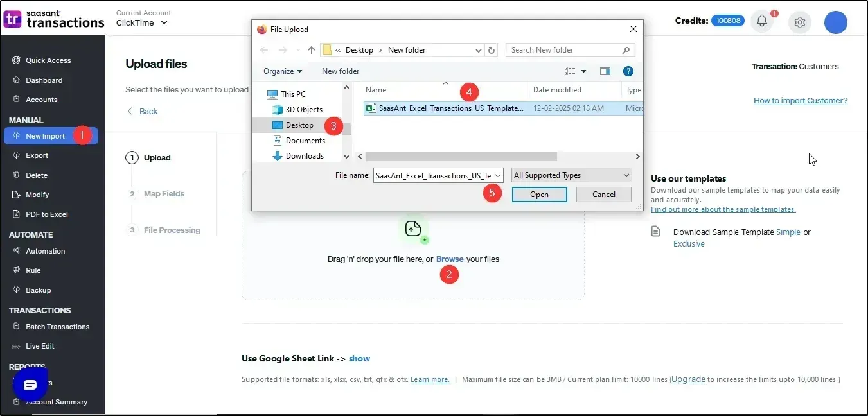Select Documents in the navigation tree
Screen dimensions: 868x416
point(299,141)
